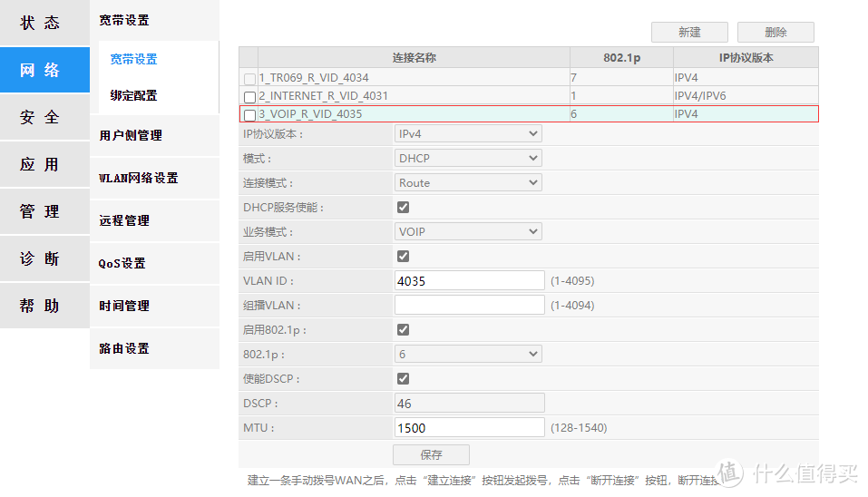Select the 1_TR069_R_VID_4034 connection name
The height and width of the screenshot is (497, 868).
tap(314, 78)
